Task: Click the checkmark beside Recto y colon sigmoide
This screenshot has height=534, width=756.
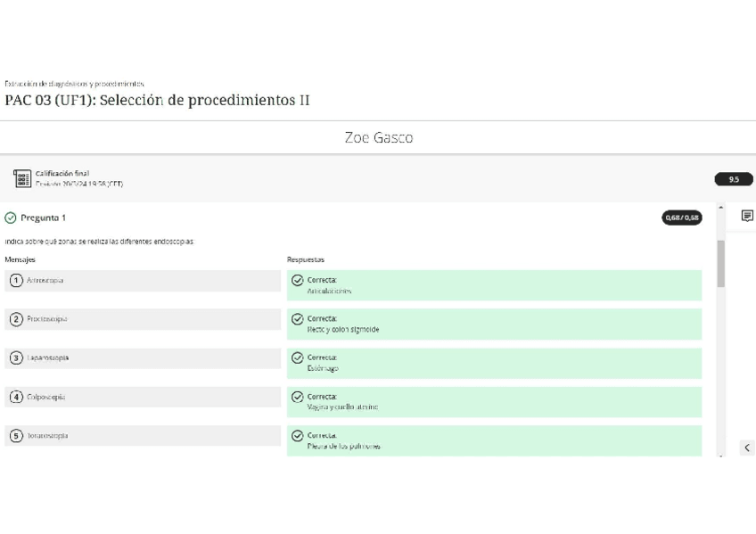Action: coord(298,319)
